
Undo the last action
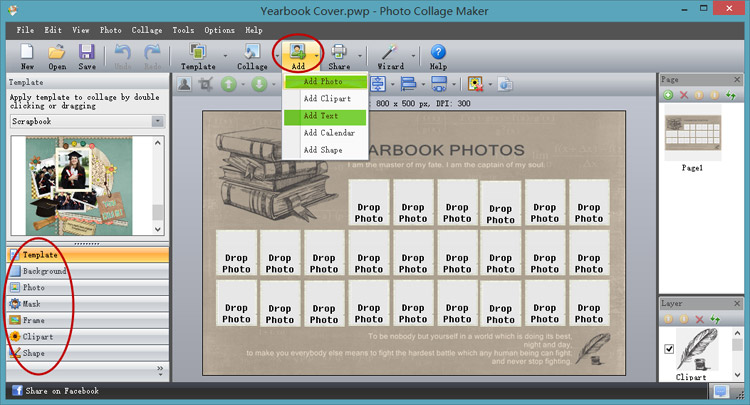123,56
